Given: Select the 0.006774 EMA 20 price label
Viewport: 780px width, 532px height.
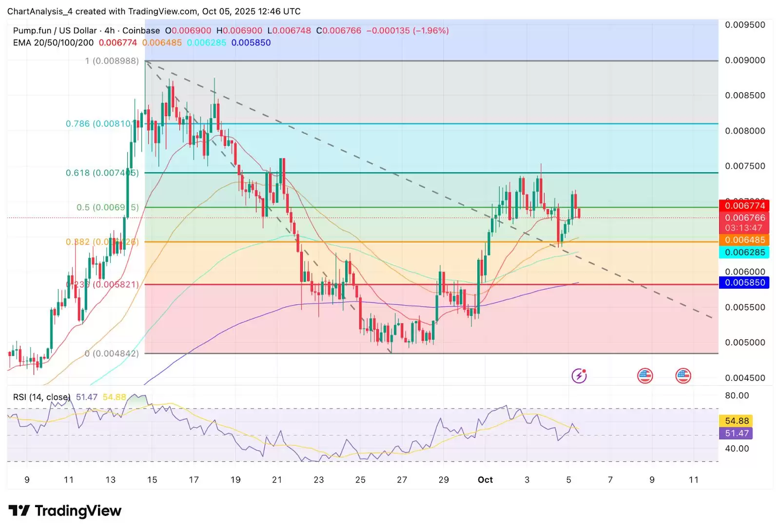Looking at the screenshot, I should pyautogui.click(x=744, y=206).
